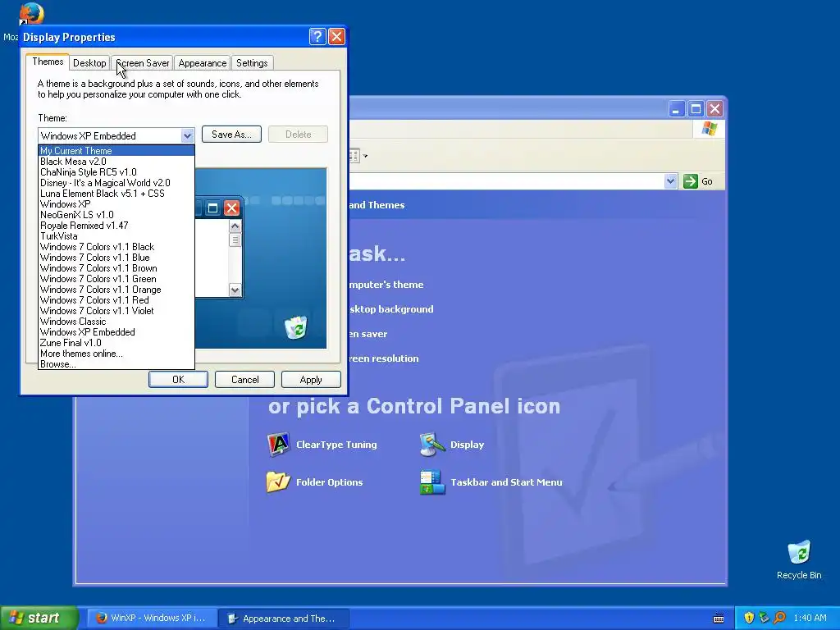Select Black Mesa v2.0 theme

pyautogui.click(x=116, y=162)
